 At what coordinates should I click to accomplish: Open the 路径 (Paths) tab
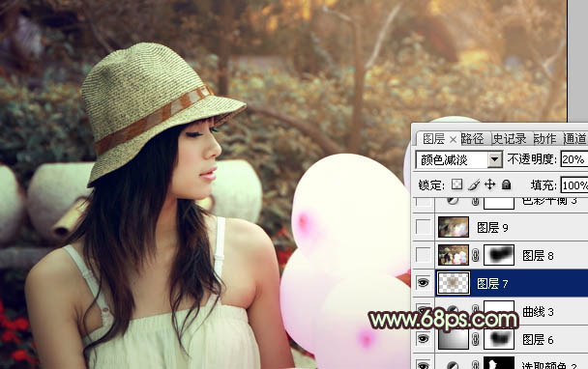click(x=473, y=138)
